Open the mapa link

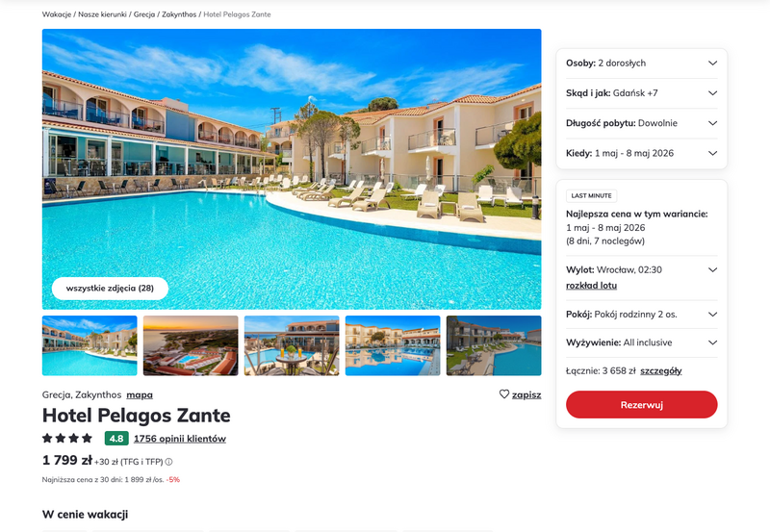pos(140,395)
